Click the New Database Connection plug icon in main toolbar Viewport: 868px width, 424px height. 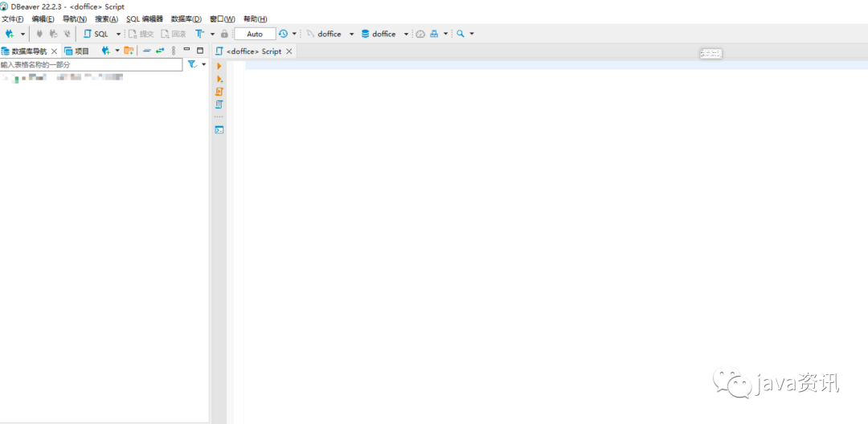click(x=10, y=34)
